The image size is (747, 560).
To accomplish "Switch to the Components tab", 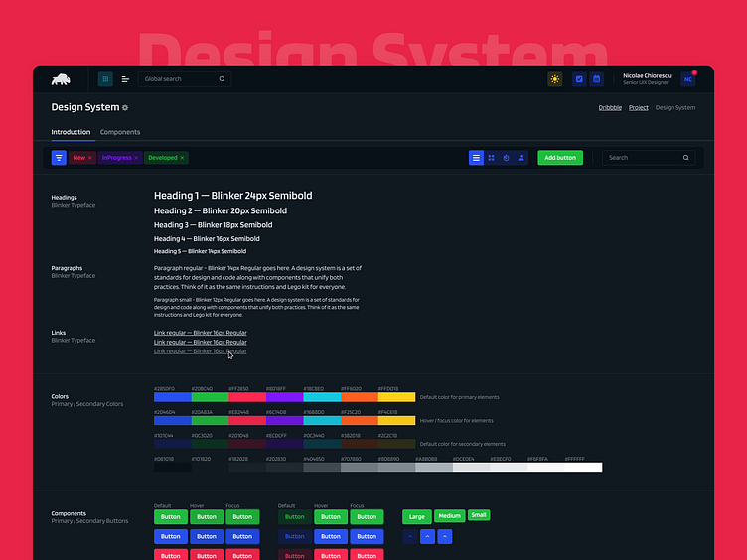I will [120, 132].
